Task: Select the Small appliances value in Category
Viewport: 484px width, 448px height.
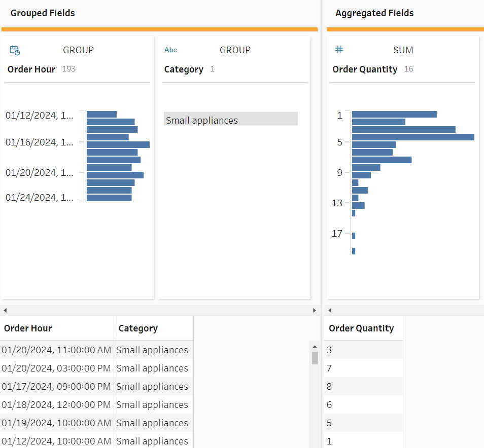Action: click(x=230, y=120)
